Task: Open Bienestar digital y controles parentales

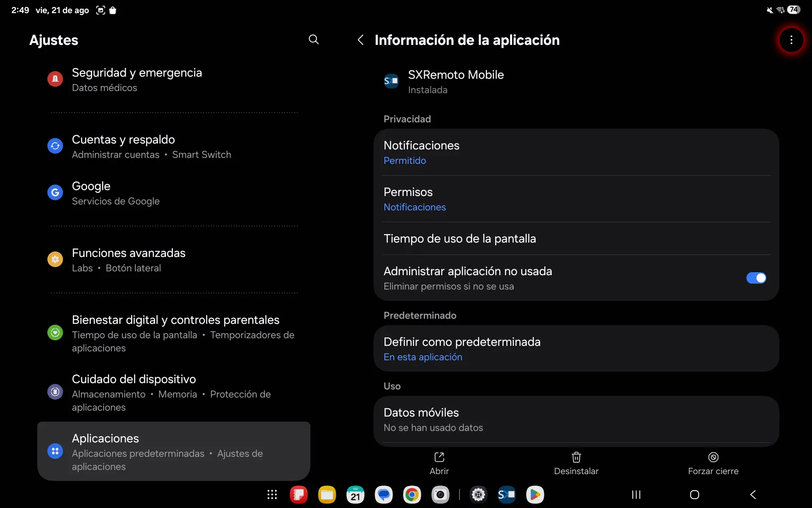Action: tap(174, 333)
